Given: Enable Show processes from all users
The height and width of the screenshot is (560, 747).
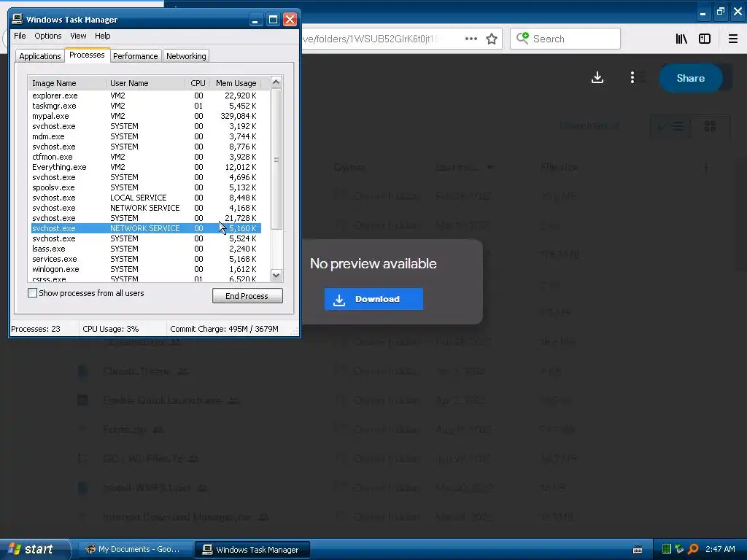Looking at the screenshot, I should click(x=32, y=293).
